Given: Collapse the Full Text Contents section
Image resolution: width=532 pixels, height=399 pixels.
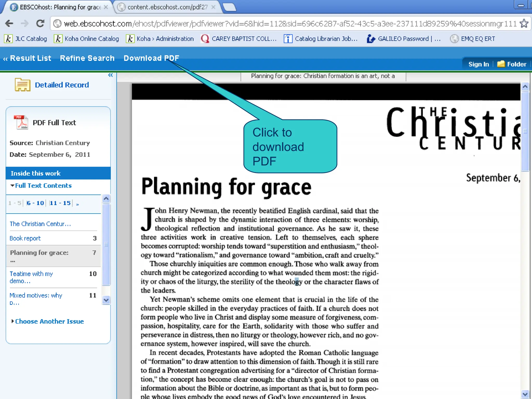Looking at the screenshot, I should pos(41,185).
